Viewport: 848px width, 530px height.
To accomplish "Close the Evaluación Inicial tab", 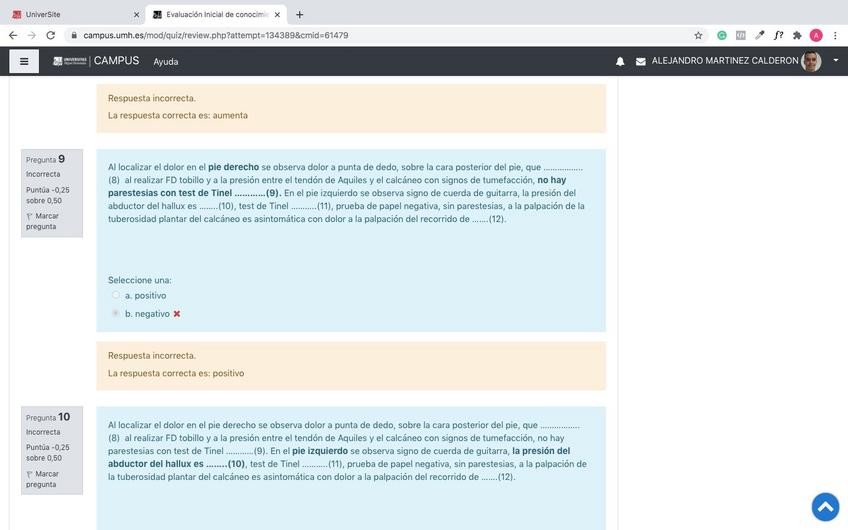I will [x=277, y=15].
